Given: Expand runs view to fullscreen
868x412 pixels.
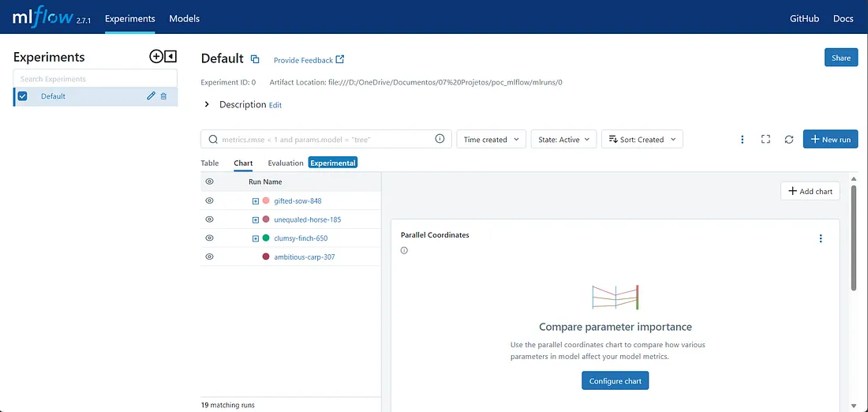Looking at the screenshot, I should pos(765,140).
